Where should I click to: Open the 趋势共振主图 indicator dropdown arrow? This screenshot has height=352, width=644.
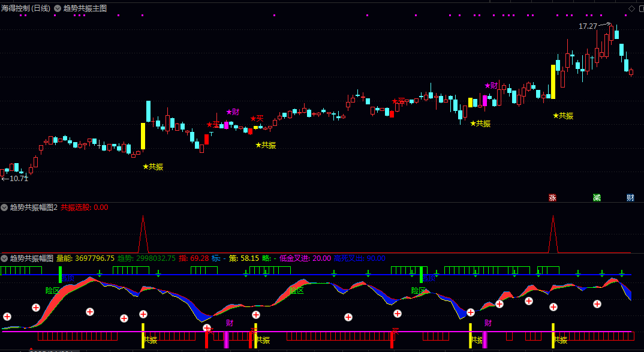pyautogui.click(x=58, y=8)
